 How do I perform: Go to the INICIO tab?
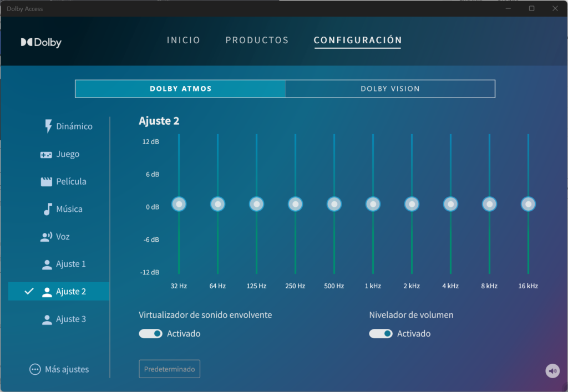[183, 40]
